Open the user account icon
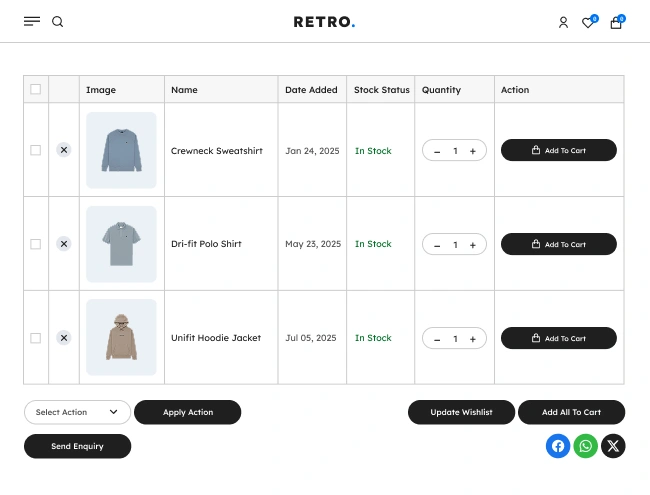 (x=563, y=22)
